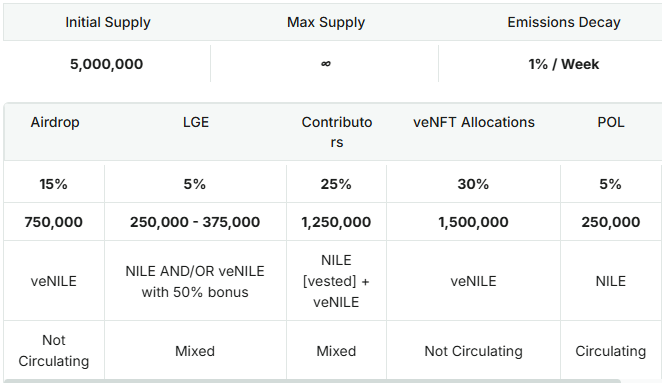The height and width of the screenshot is (383, 662).
Task: Select the 5,000,000 initial supply value
Action: coord(106,64)
